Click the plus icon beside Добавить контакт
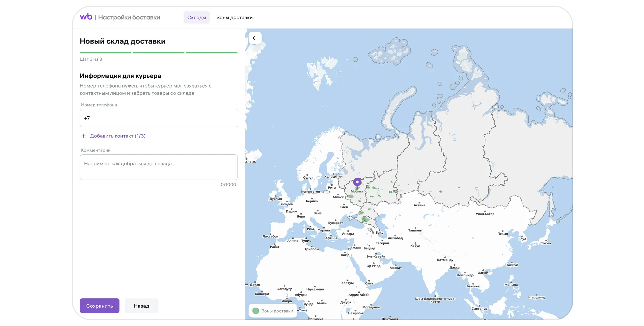The image size is (644, 326). (84, 136)
